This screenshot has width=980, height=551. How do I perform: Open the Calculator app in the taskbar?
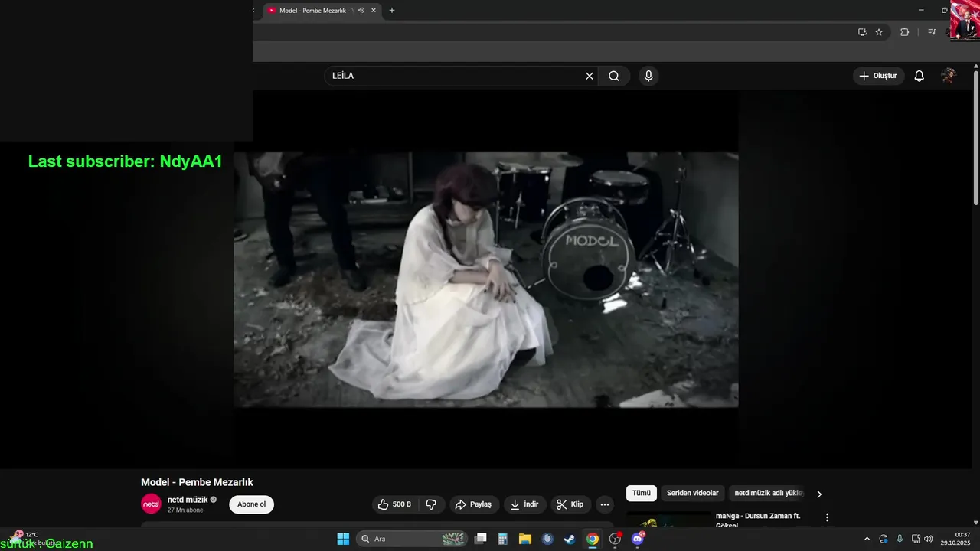point(503,539)
